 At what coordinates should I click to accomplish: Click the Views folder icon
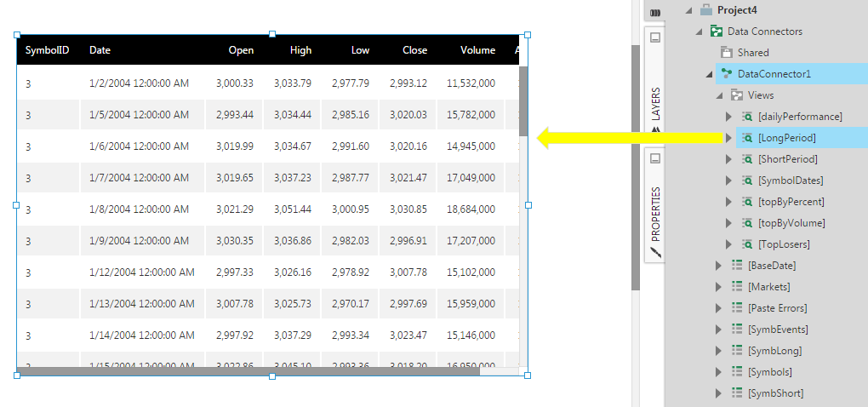click(x=737, y=95)
